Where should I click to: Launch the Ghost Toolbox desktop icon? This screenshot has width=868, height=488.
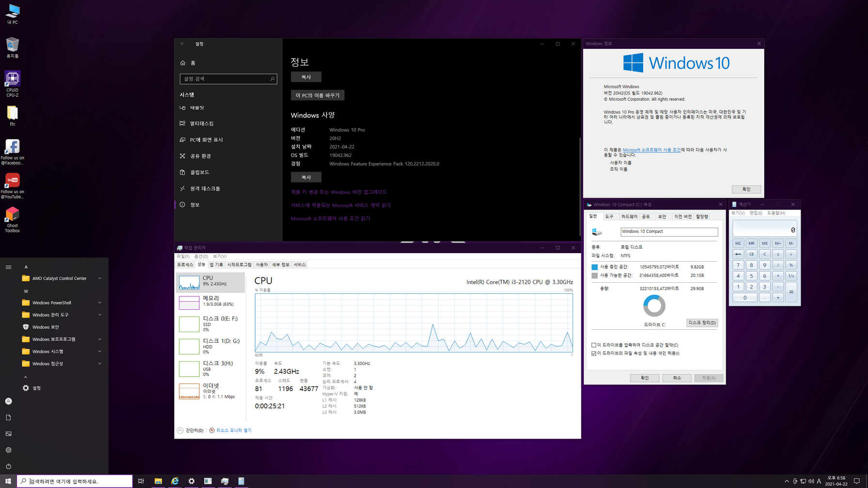[x=12, y=220]
